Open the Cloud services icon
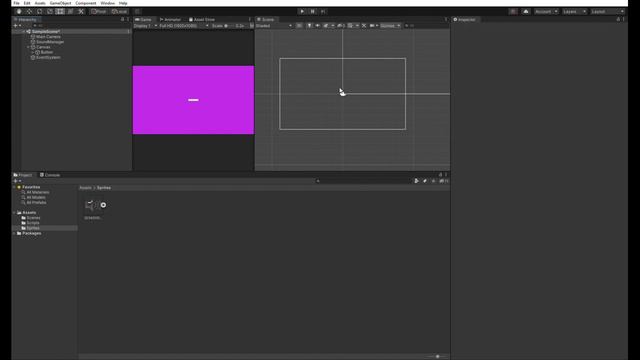The width and height of the screenshot is (640, 360). [526, 11]
